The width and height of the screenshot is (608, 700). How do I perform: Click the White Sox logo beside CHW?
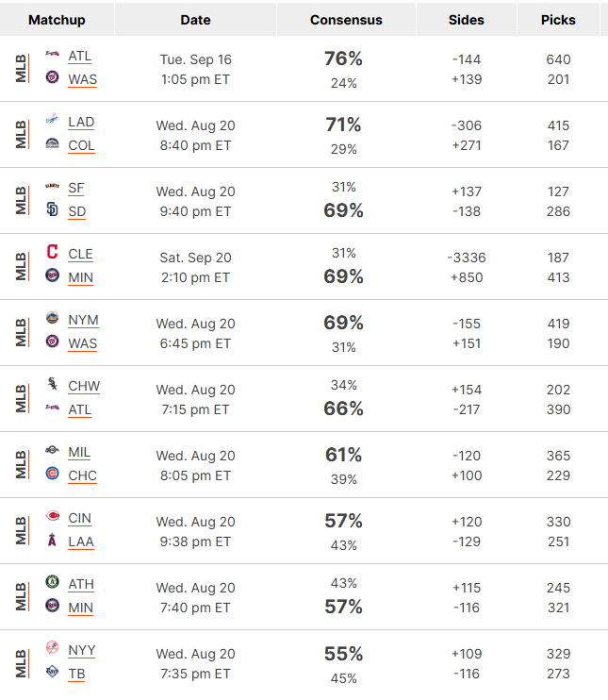pyautogui.click(x=52, y=383)
